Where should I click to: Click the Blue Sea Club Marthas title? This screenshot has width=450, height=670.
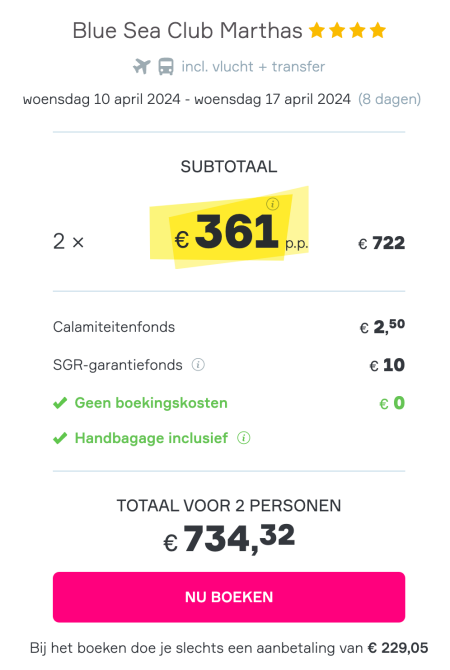point(187,31)
